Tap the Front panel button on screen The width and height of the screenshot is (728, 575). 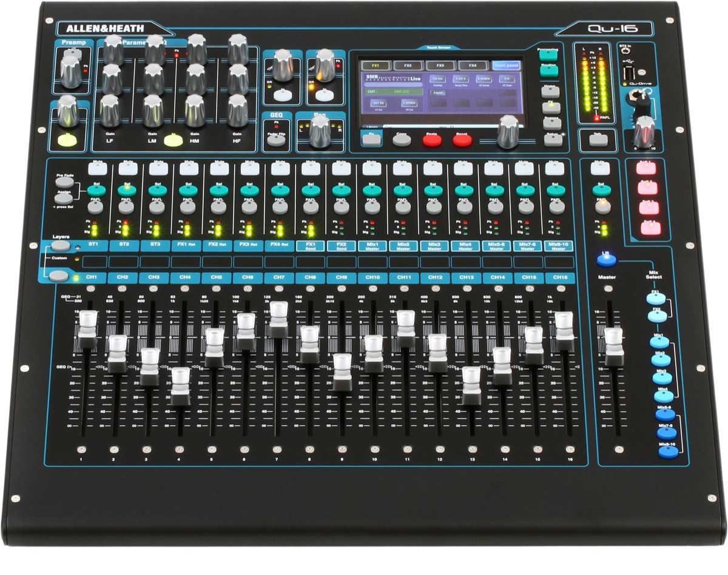coord(507,65)
